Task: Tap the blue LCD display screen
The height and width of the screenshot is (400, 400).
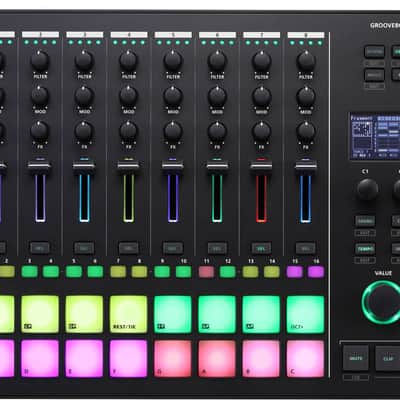Action: 375,137
